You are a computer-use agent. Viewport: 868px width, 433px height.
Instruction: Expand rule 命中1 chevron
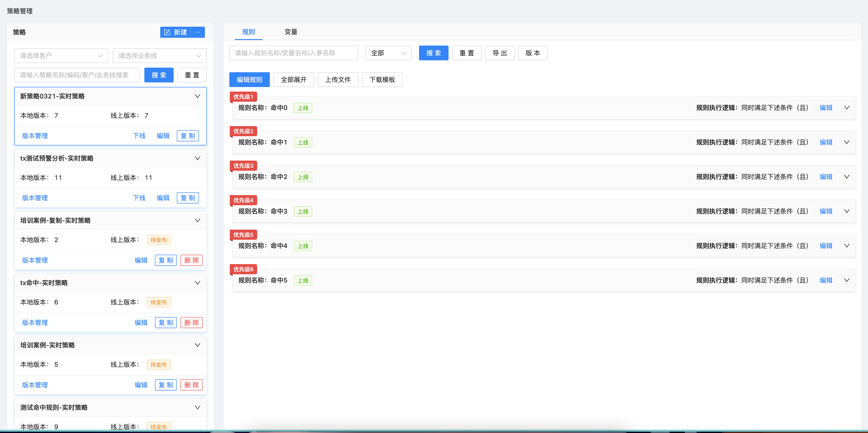coord(846,142)
